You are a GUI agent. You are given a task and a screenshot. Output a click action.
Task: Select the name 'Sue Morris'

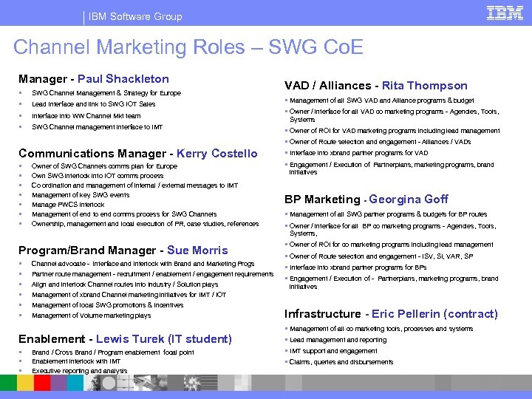197,250
